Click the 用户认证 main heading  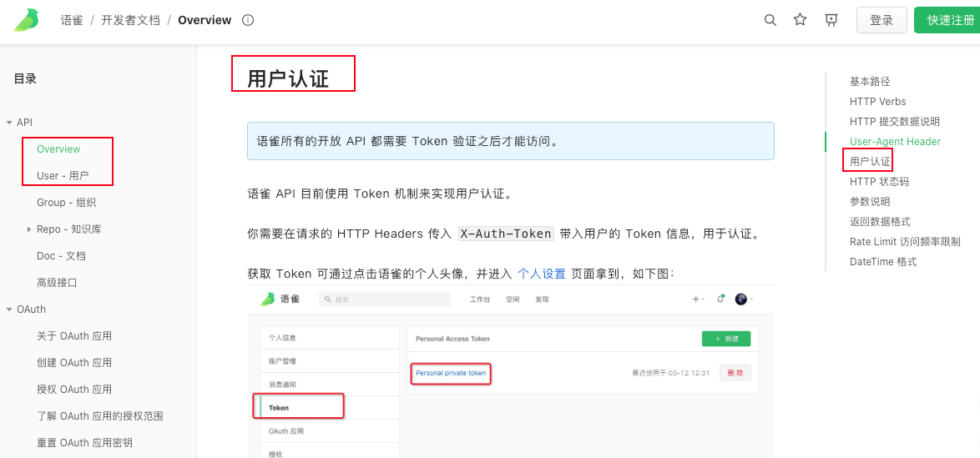tap(288, 79)
